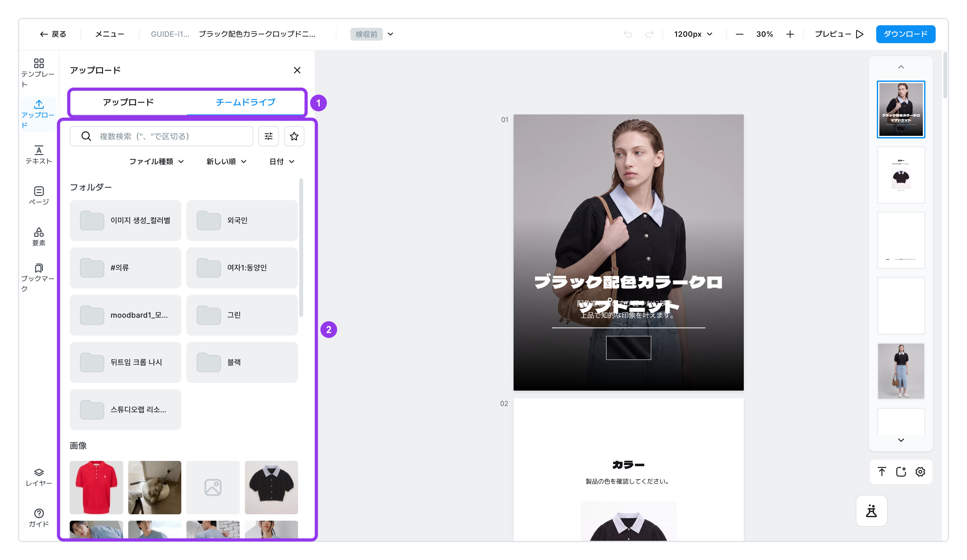Open the #의류 folder
Screen dimensions: 967x560
click(x=125, y=268)
